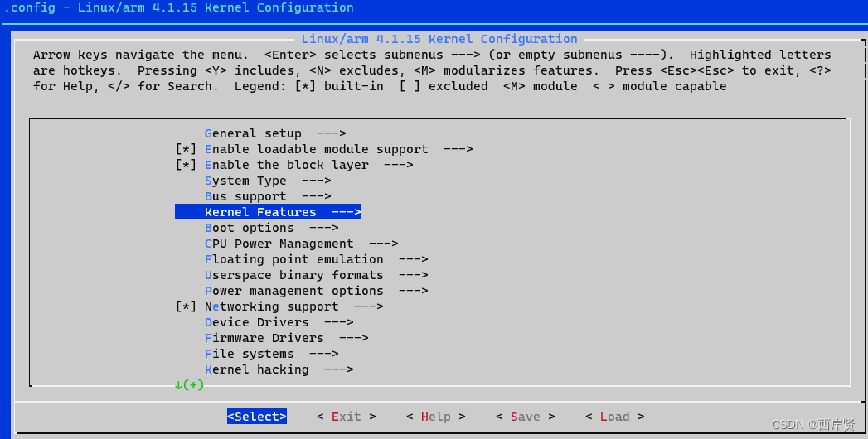Click the .config window title text
This screenshot has height=439, width=868.
178,7
